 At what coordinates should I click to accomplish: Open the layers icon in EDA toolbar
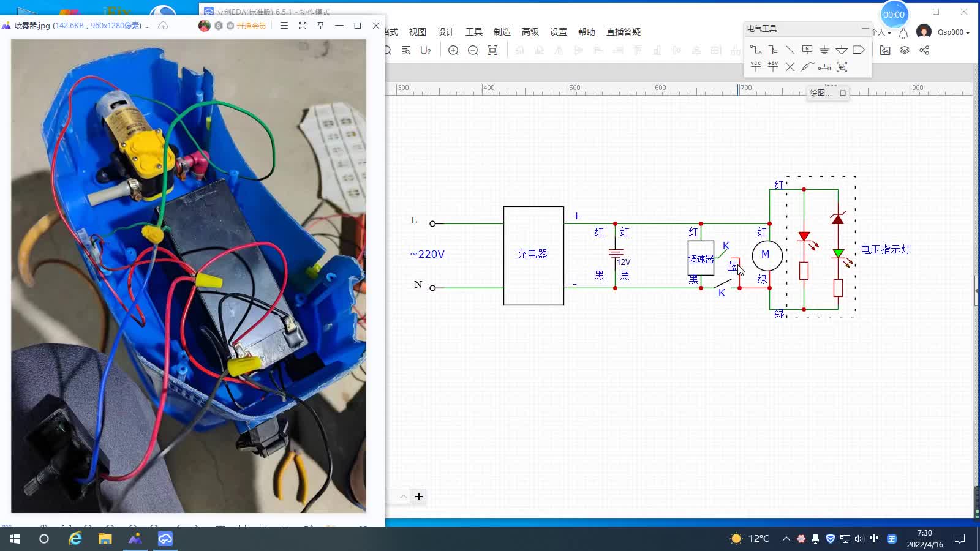[x=905, y=50]
